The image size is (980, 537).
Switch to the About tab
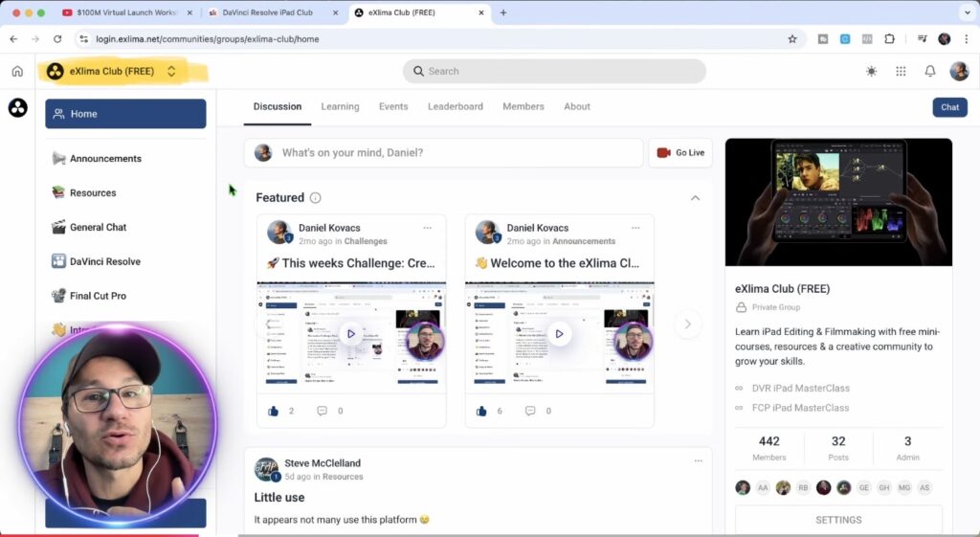(577, 106)
